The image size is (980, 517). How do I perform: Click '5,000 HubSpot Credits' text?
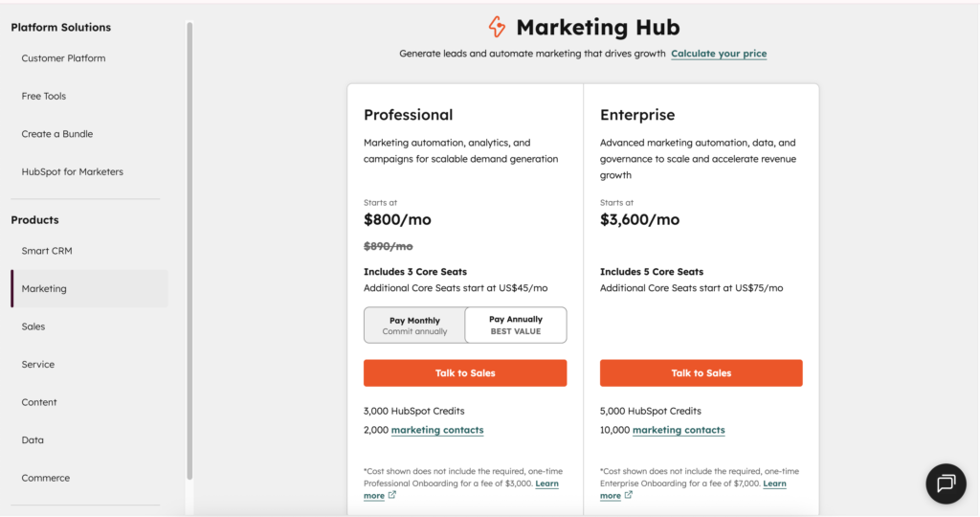click(x=650, y=411)
